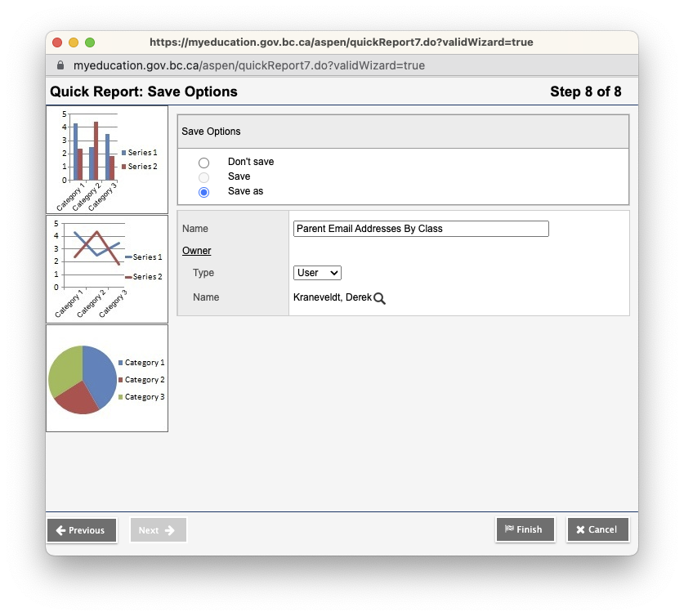Select the "Save" radio option
This screenshot has height=616, width=684.
click(x=203, y=177)
